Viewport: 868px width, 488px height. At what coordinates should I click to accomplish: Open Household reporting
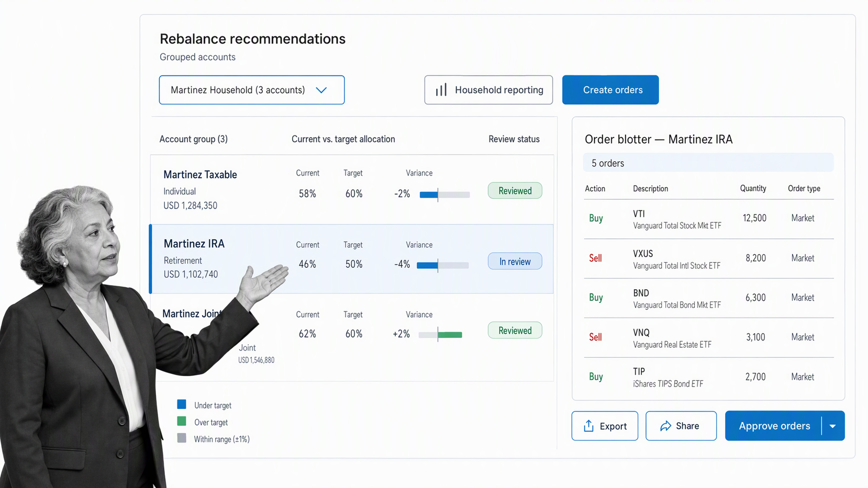tap(488, 90)
